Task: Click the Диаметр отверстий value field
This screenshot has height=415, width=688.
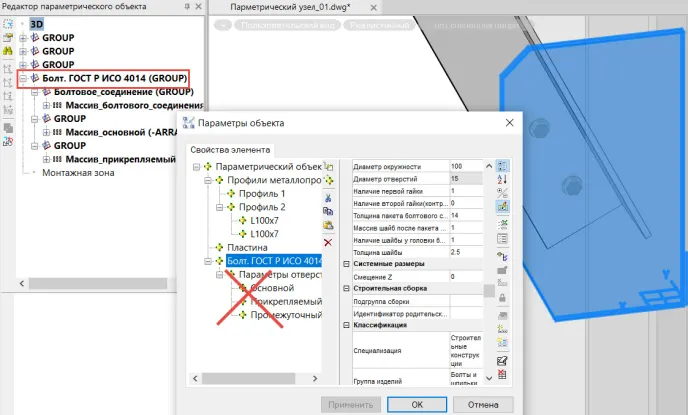Action: pyautogui.click(x=463, y=179)
